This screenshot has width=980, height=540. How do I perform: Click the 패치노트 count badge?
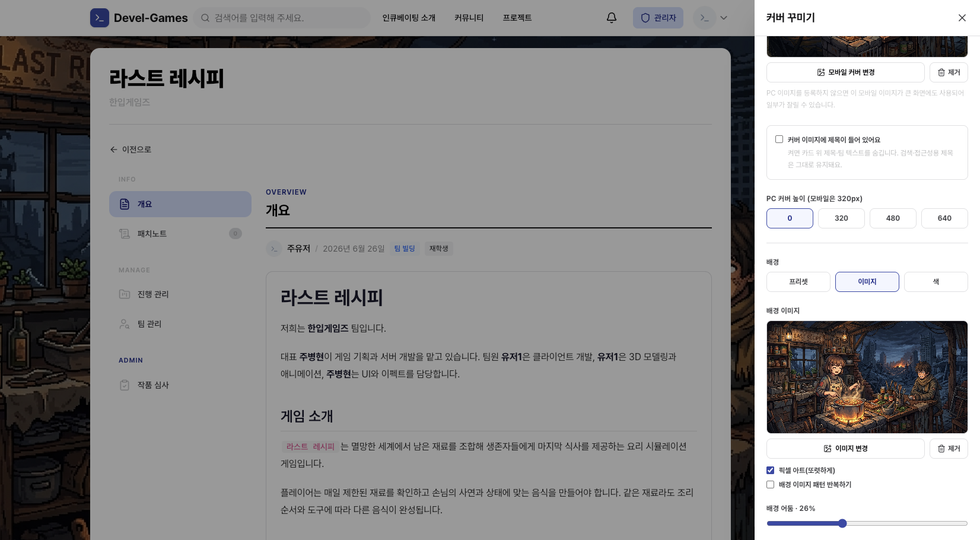coord(236,234)
